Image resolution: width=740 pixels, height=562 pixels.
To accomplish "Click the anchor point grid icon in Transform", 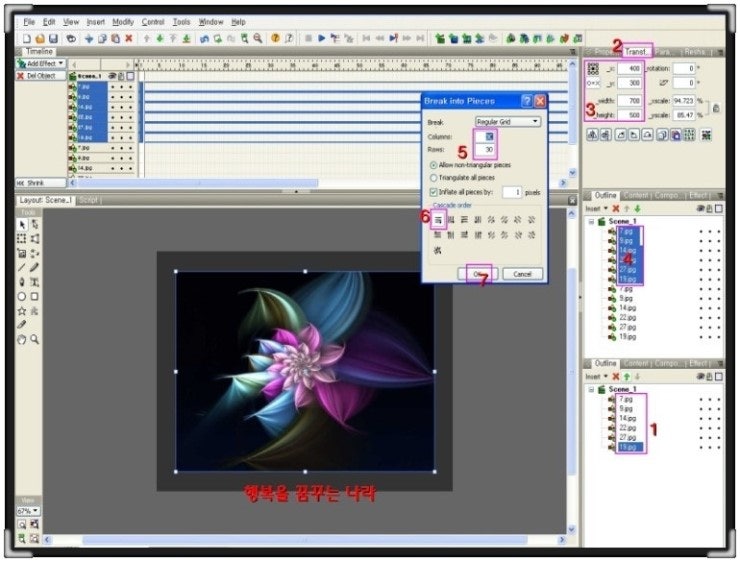I will [593, 69].
